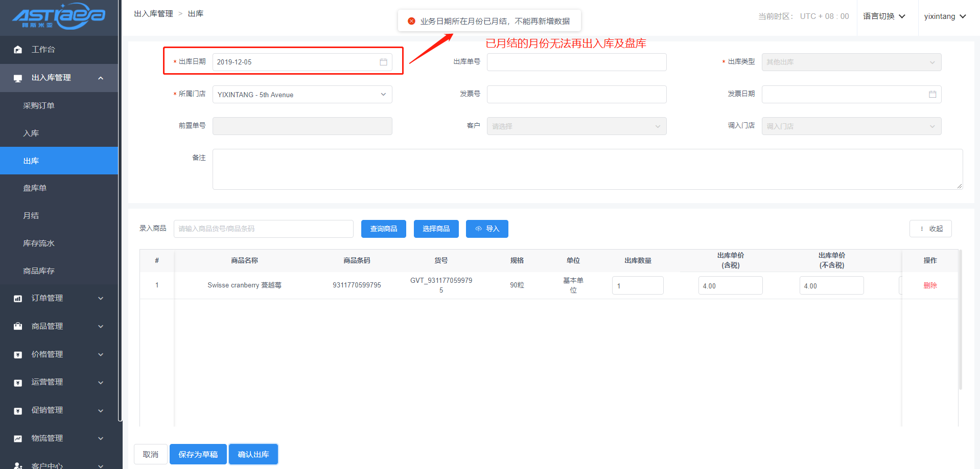
Task: Click the 订单管理 sidebar icon
Action: point(18,298)
